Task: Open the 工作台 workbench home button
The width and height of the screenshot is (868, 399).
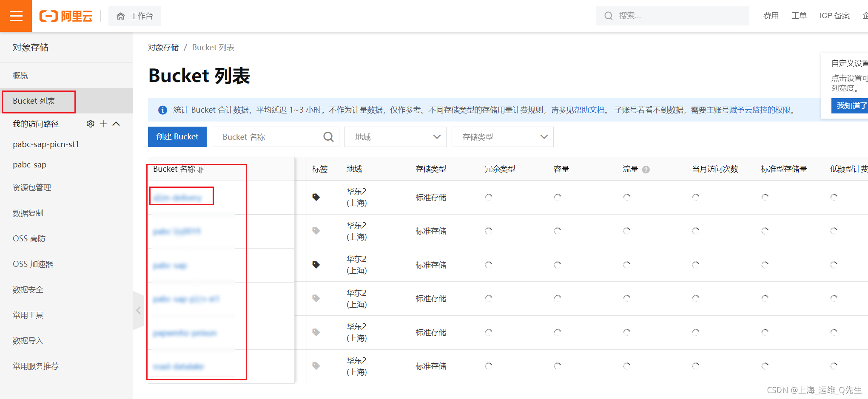Action: coord(135,16)
